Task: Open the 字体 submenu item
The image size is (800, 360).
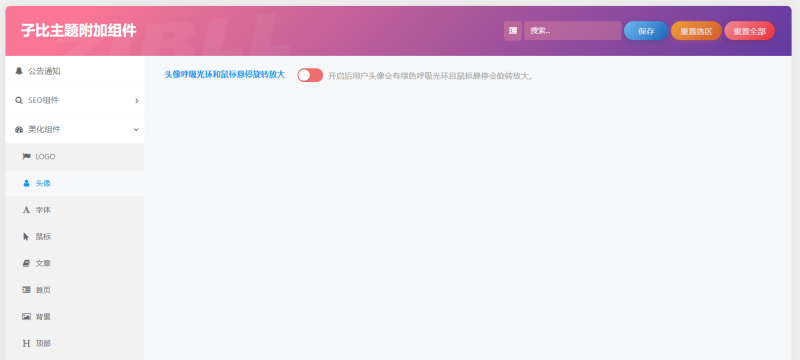Action: tap(74, 210)
